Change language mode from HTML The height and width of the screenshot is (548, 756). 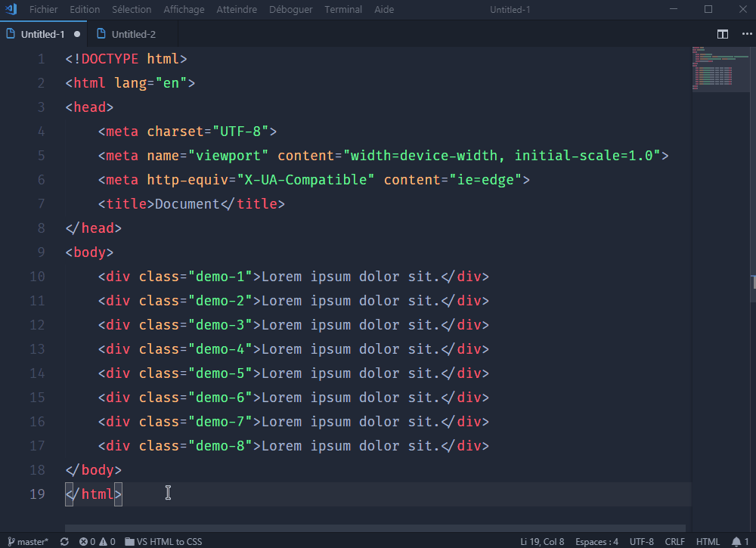click(708, 541)
